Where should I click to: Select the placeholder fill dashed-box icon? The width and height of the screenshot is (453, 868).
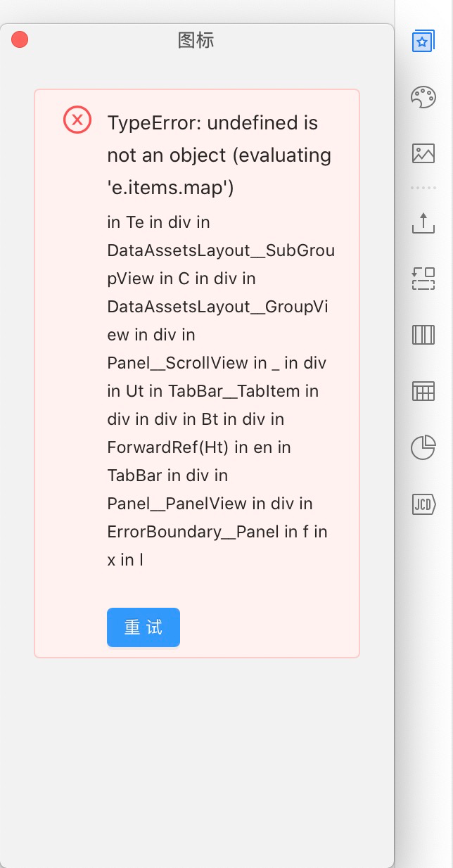coord(423,279)
